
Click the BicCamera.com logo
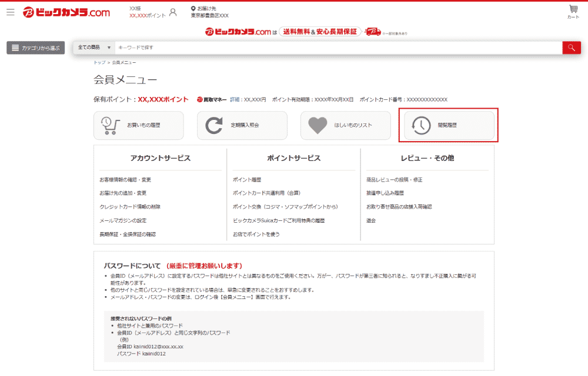(66, 12)
